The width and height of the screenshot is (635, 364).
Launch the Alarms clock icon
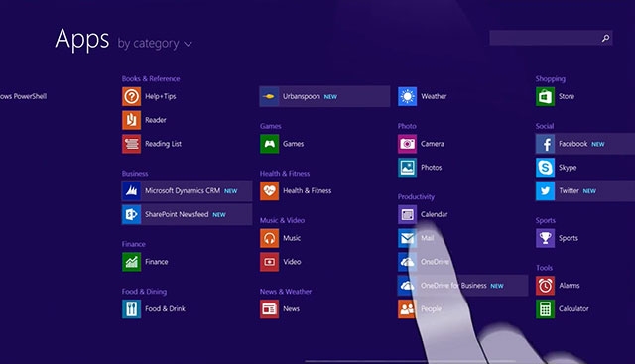coord(545,286)
